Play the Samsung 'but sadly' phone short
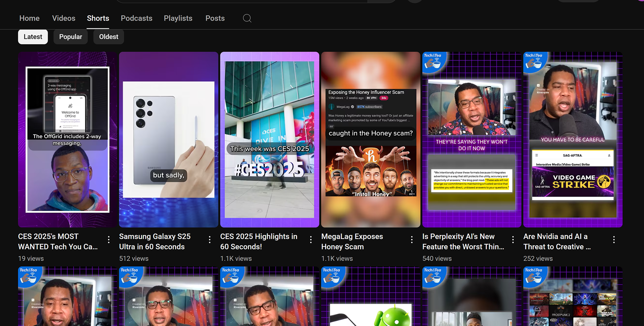The image size is (644, 326). pos(168,139)
